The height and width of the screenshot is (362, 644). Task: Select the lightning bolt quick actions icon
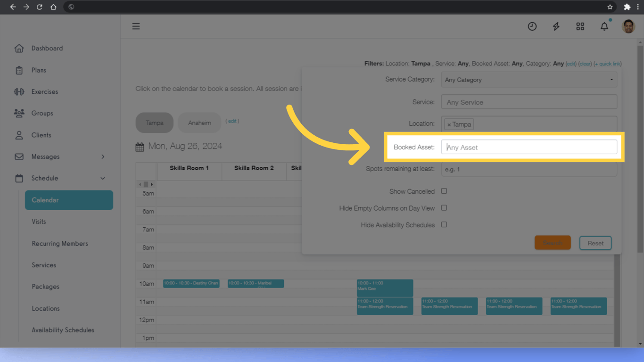point(556,26)
